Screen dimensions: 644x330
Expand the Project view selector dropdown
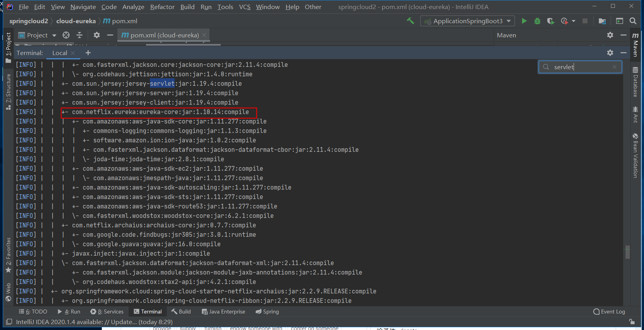[54, 35]
